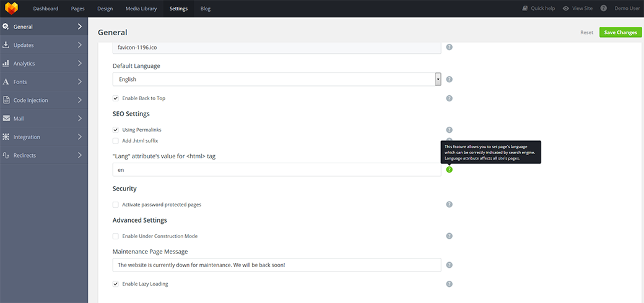
Task: Enable the Add .html suffix checkbox
Action: 116,141
